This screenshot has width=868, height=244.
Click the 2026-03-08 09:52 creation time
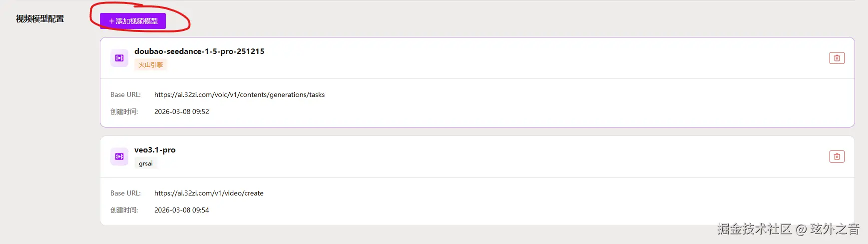pos(182,111)
